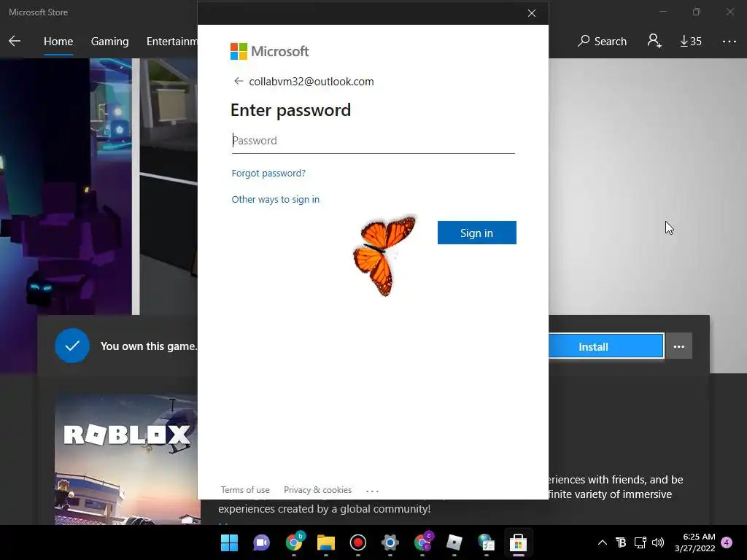Open Privacy & cookies link
This screenshot has height=560, width=747.
(x=317, y=489)
